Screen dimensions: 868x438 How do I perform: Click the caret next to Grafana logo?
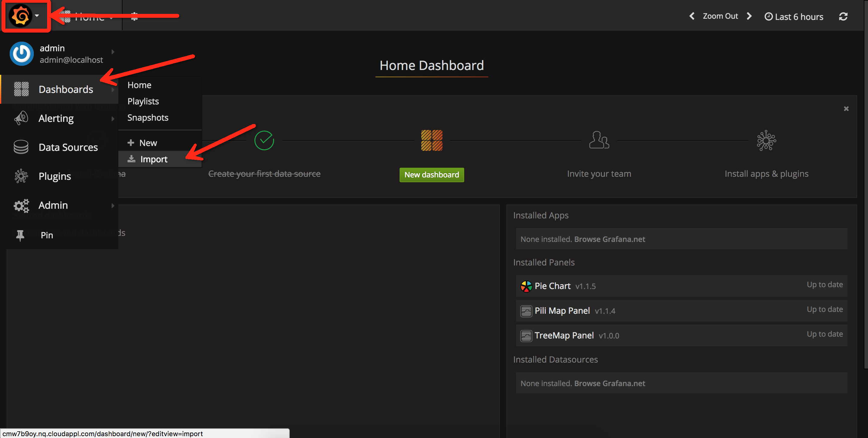[x=37, y=16]
